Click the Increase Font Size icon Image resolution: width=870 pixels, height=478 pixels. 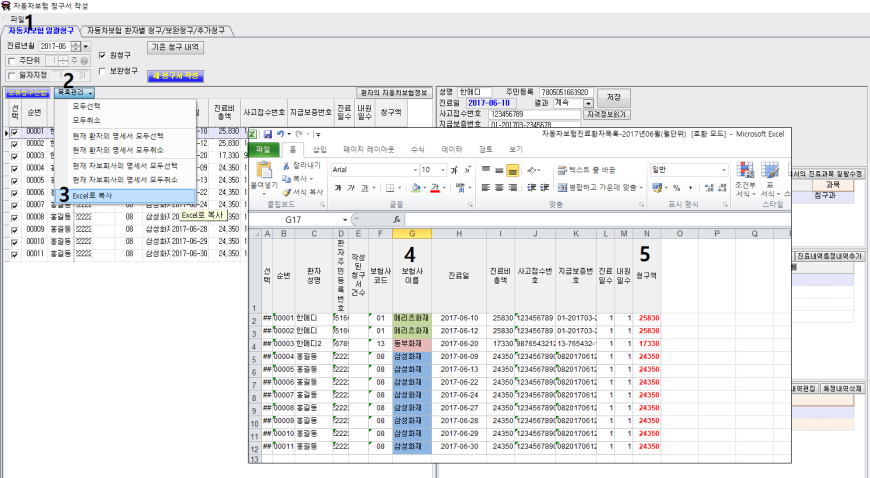tap(454, 170)
